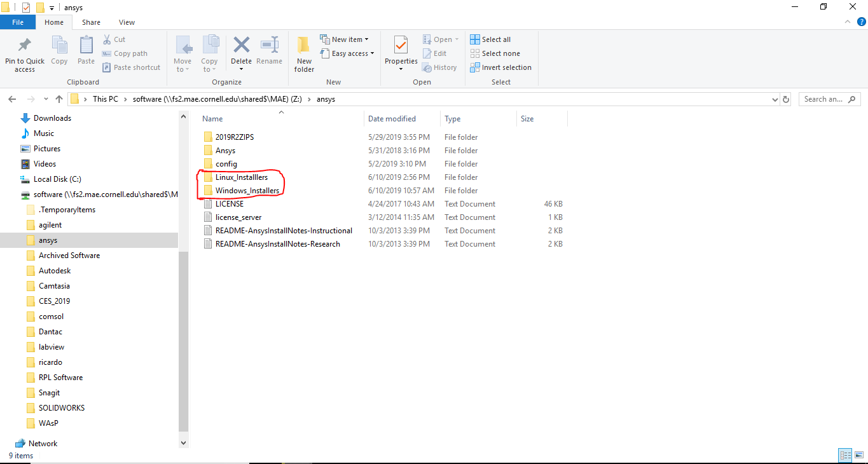868x464 pixels.
Task: Refresh the ansys folder view
Action: (786, 99)
